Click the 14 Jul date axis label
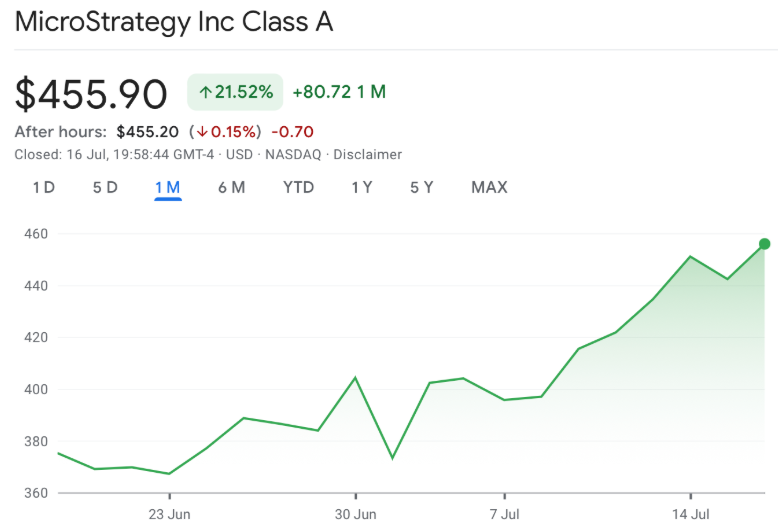 (x=690, y=514)
